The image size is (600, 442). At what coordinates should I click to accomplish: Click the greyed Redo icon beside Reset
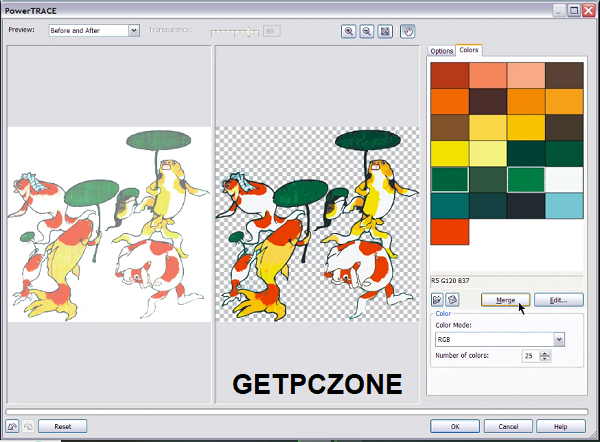tap(28, 426)
